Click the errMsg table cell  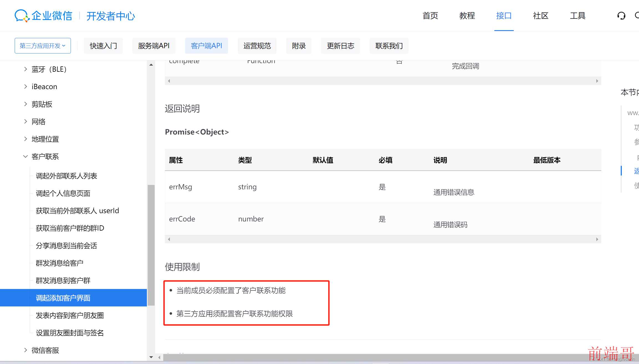tap(181, 187)
